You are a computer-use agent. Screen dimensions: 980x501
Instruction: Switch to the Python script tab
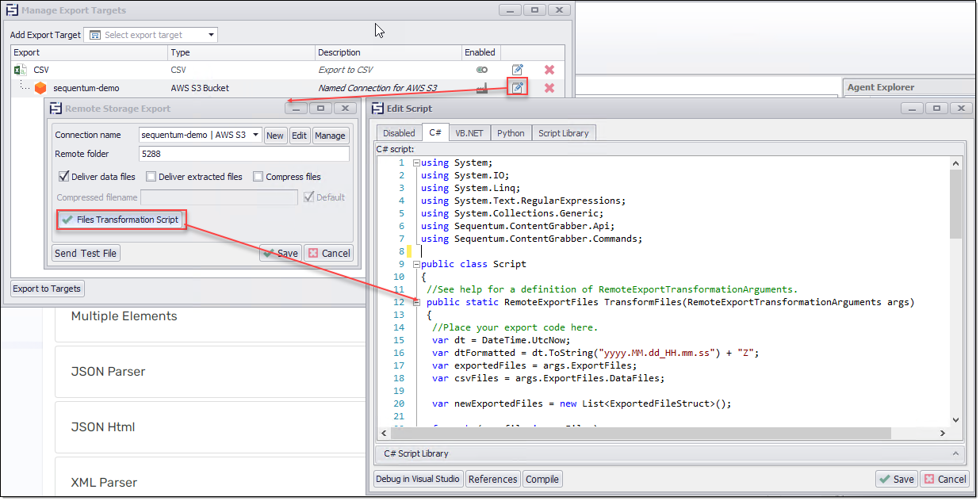(511, 133)
